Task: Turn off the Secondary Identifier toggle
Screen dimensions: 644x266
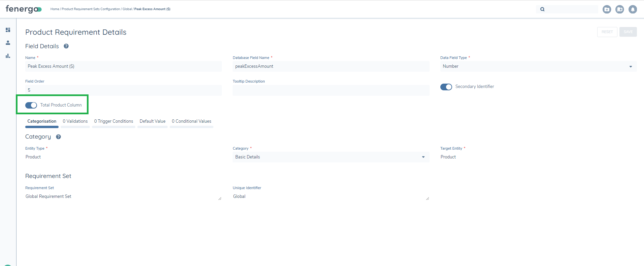Action: point(446,87)
